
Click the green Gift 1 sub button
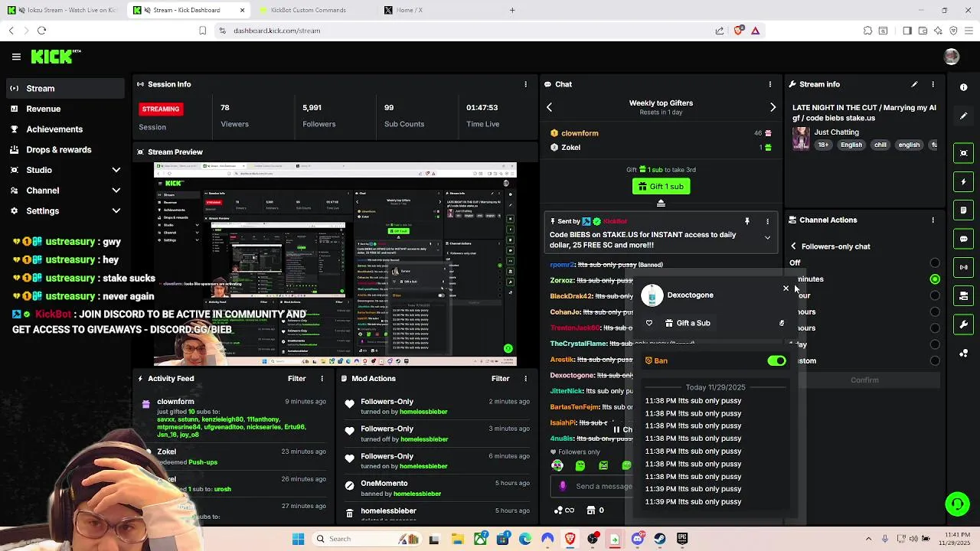coord(661,186)
